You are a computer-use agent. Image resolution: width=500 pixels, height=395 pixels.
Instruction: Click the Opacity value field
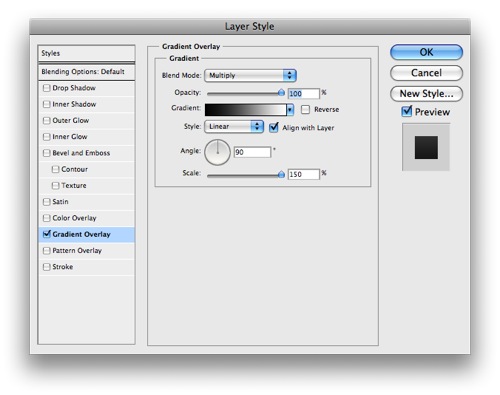click(x=304, y=93)
